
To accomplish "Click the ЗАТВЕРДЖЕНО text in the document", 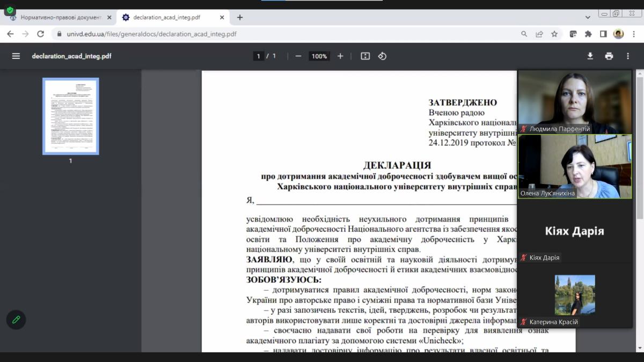I will (463, 102).
